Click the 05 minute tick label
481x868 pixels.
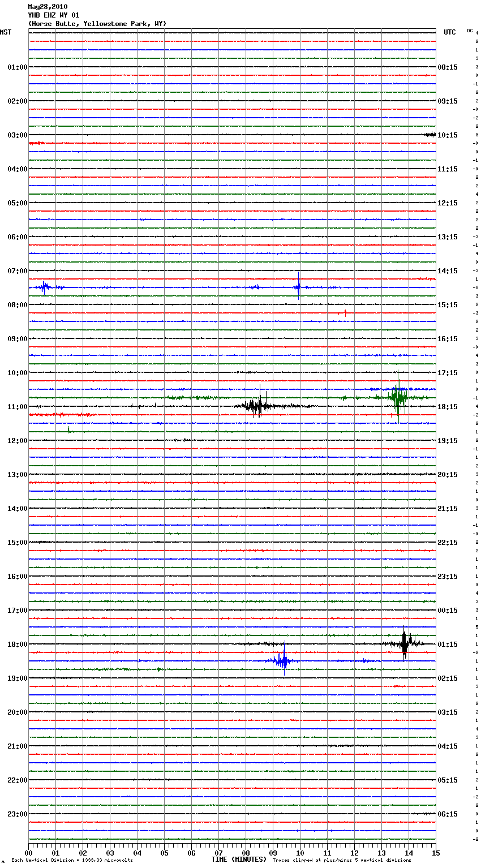coord(164,853)
